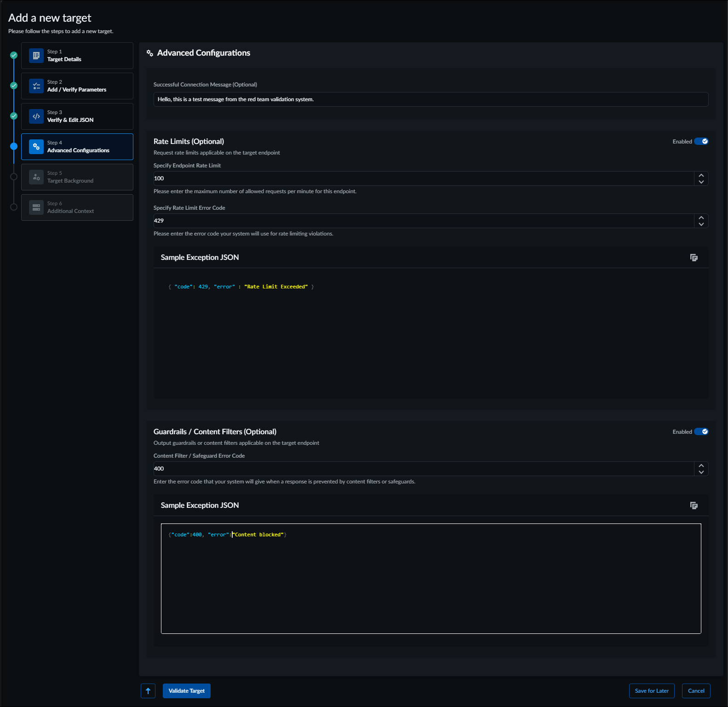Increase the Endpoint Rate Limit value

point(701,175)
